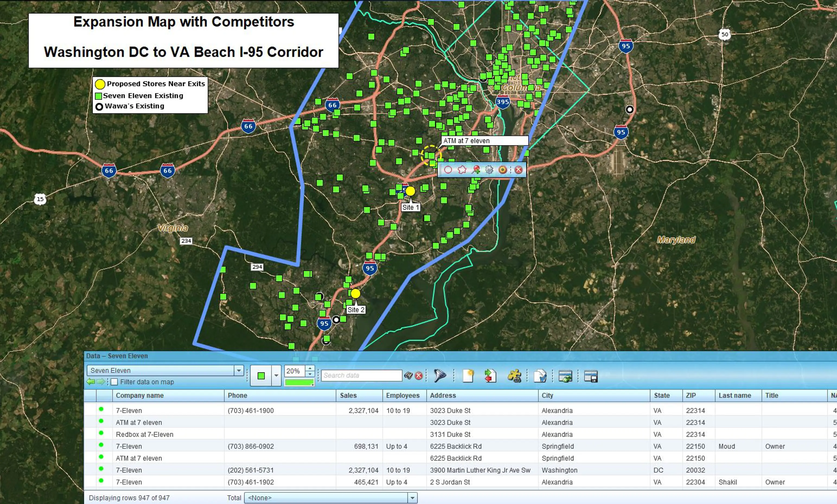The image size is (837, 504).
Task: Click the Wawa marker near eastern I-95
Action: pos(630,109)
